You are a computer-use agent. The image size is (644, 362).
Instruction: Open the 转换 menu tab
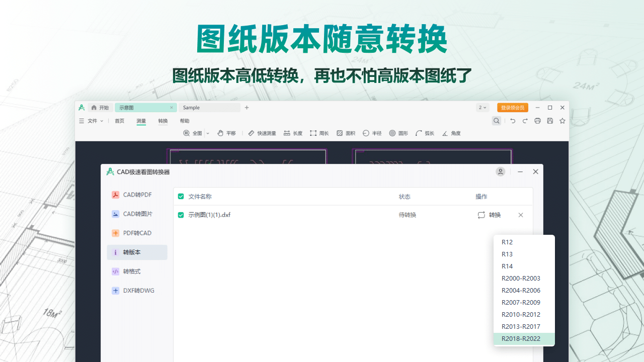(x=163, y=121)
